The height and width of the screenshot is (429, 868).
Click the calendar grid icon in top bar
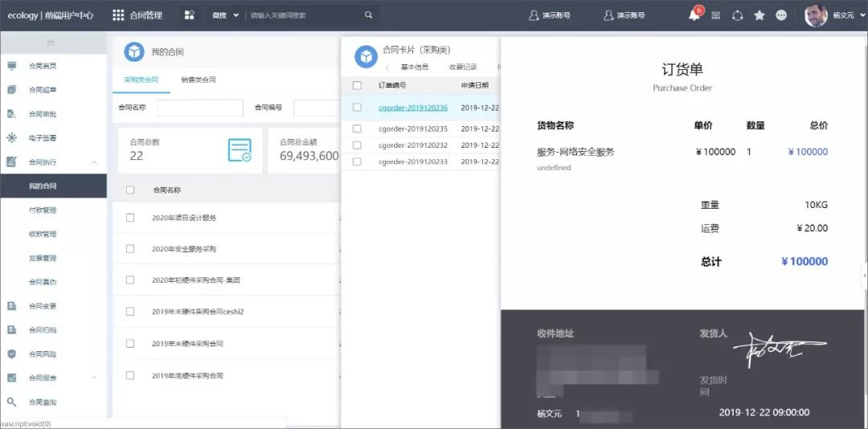716,15
